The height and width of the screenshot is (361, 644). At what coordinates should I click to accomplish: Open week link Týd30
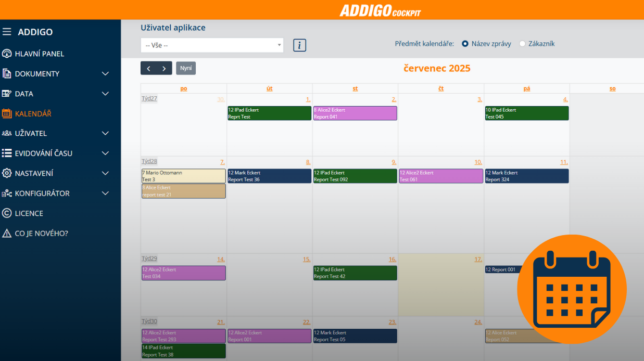(x=149, y=321)
